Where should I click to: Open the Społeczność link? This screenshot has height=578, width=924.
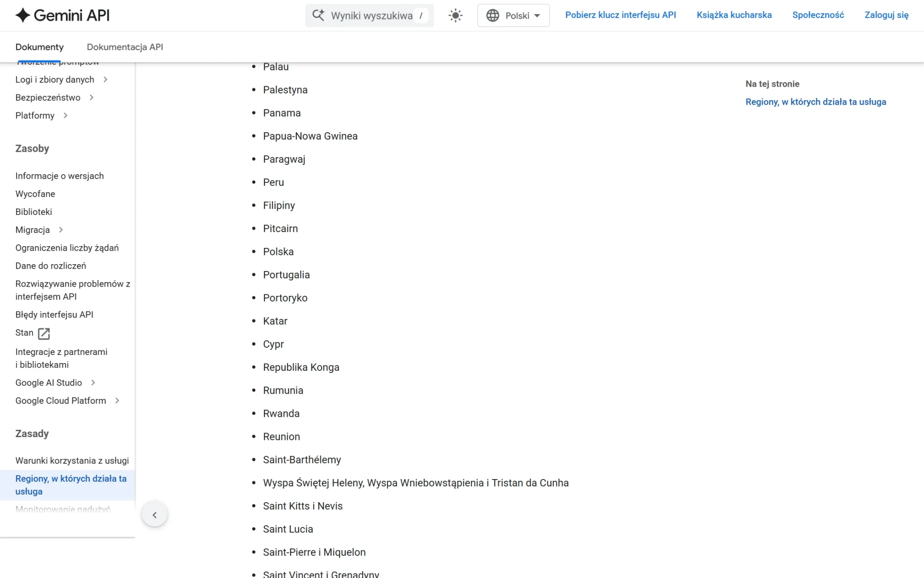(x=818, y=15)
